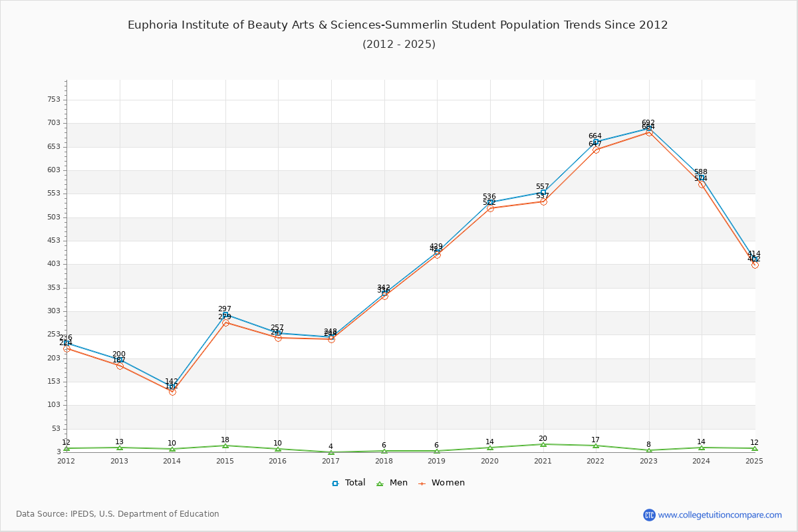
Task: Click the 2024 Total marker labeled 588
Action: click(702, 178)
